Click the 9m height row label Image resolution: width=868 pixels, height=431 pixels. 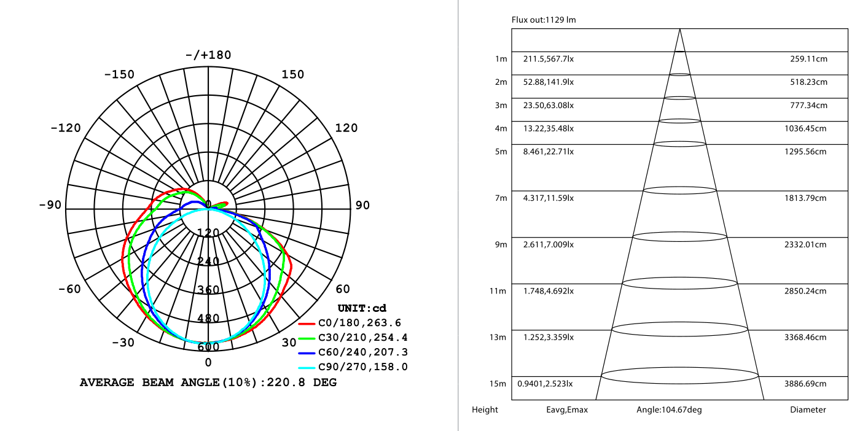click(x=501, y=245)
